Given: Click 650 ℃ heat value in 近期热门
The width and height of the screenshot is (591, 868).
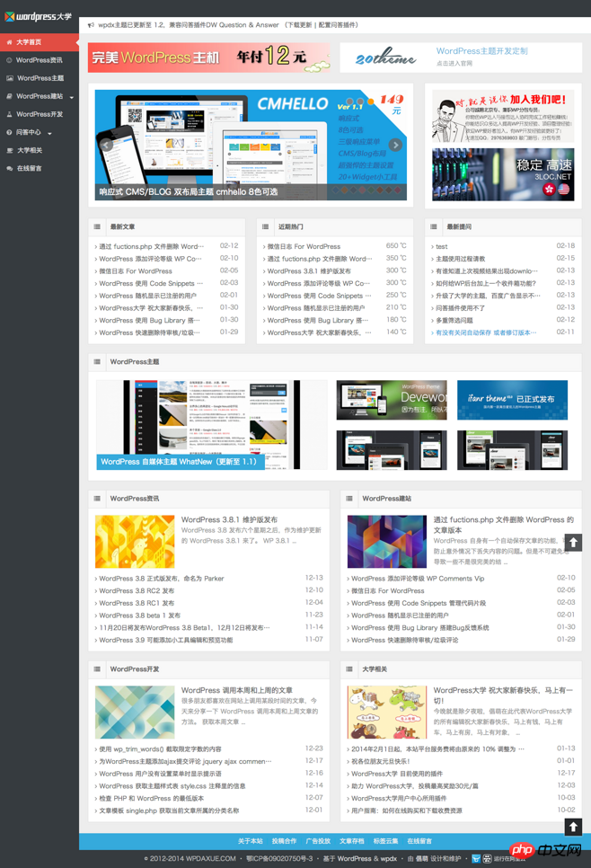Looking at the screenshot, I should pos(396,246).
